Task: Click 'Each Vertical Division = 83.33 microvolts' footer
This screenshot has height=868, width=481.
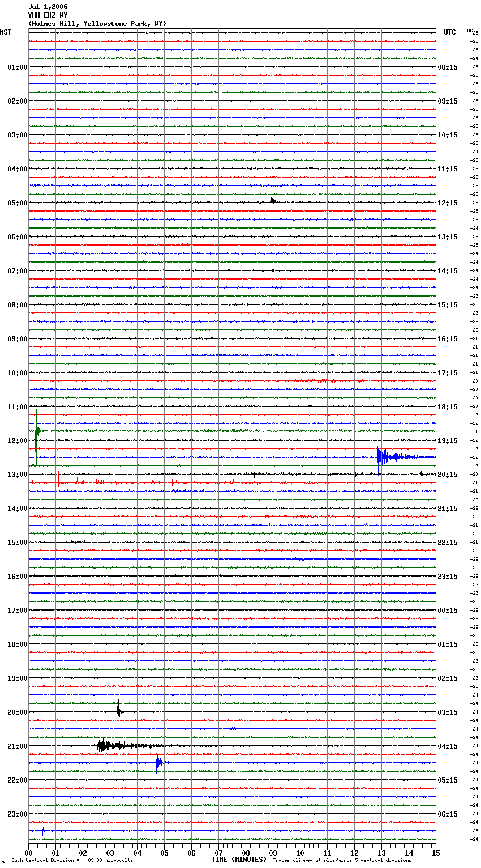Action: pos(72,861)
